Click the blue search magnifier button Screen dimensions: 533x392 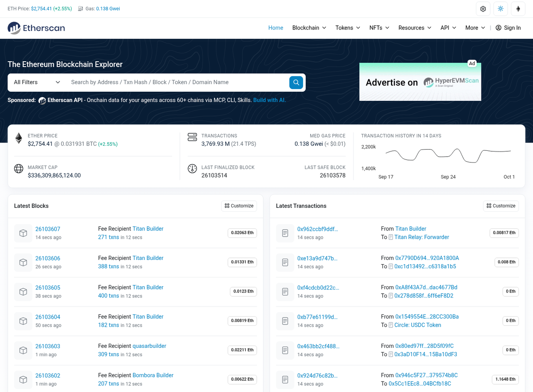296,82
